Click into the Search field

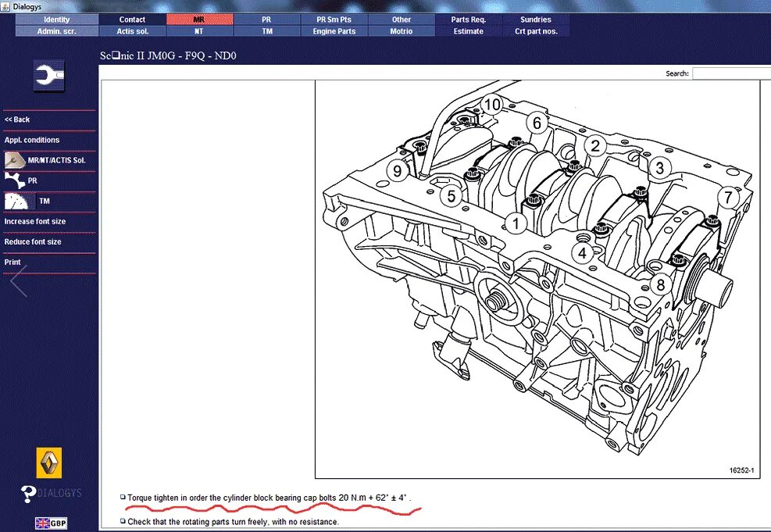tap(731, 73)
